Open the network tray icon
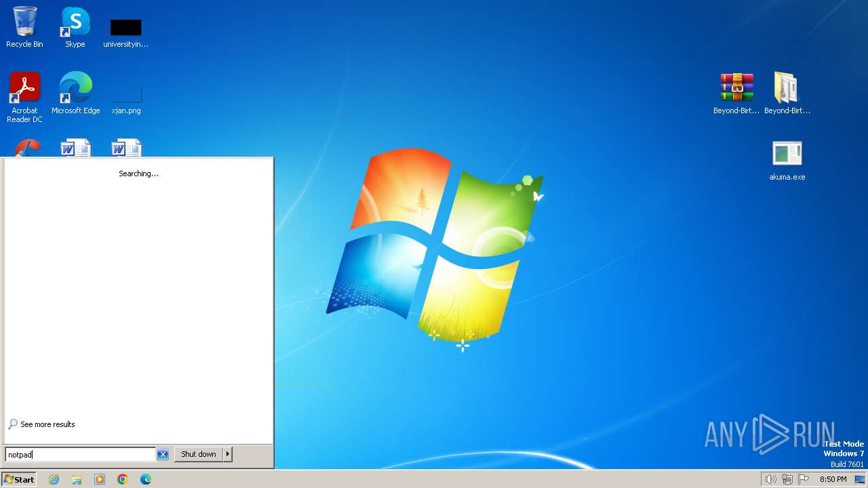This screenshot has width=868, height=488. click(x=787, y=479)
